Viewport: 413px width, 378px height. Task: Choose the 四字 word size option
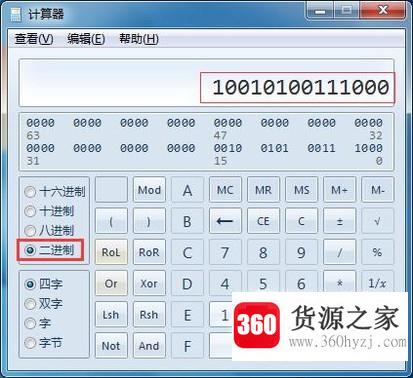[x=44, y=284]
